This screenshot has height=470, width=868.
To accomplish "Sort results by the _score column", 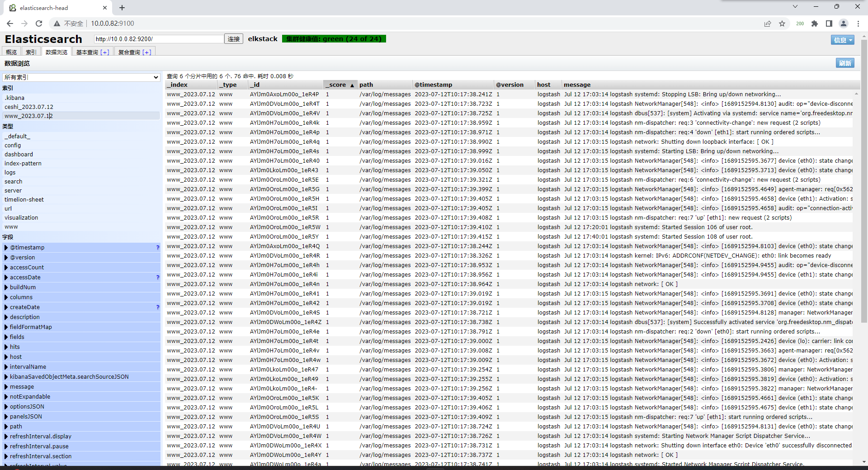I will pyautogui.click(x=340, y=85).
